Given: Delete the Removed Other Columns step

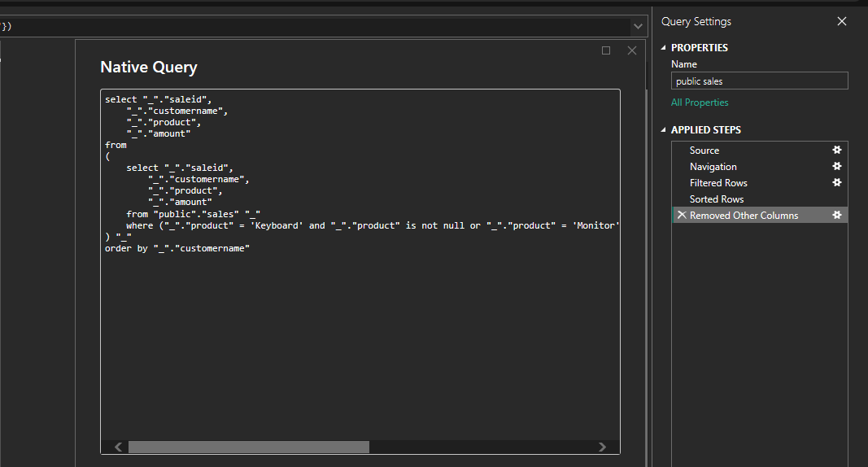Looking at the screenshot, I should click(681, 216).
